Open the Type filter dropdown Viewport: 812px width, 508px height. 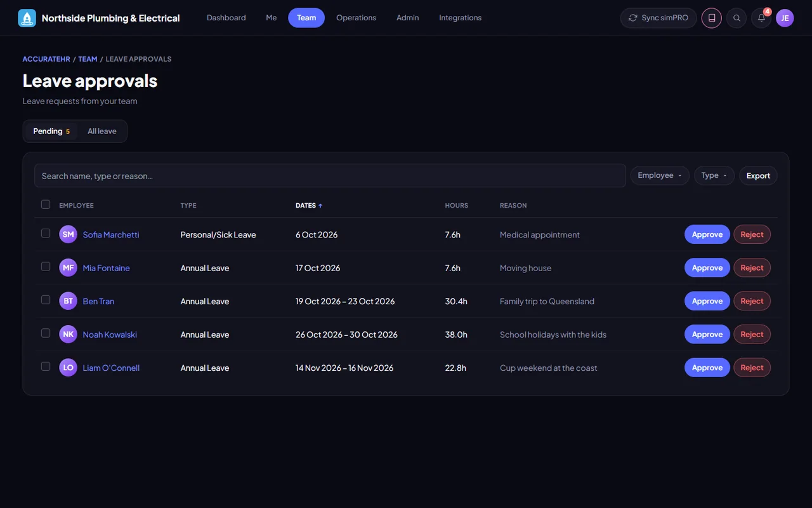coord(714,175)
